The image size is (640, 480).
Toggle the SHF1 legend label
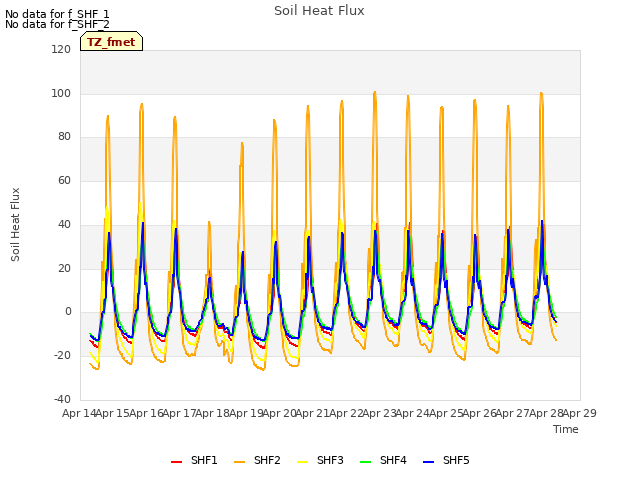[x=204, y=460]
